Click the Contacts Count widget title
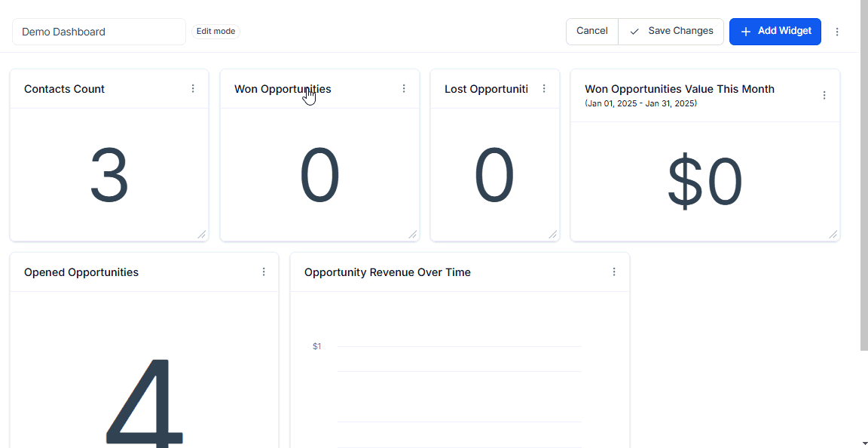Screen dimensions: 868x448 tap(64, 89)
